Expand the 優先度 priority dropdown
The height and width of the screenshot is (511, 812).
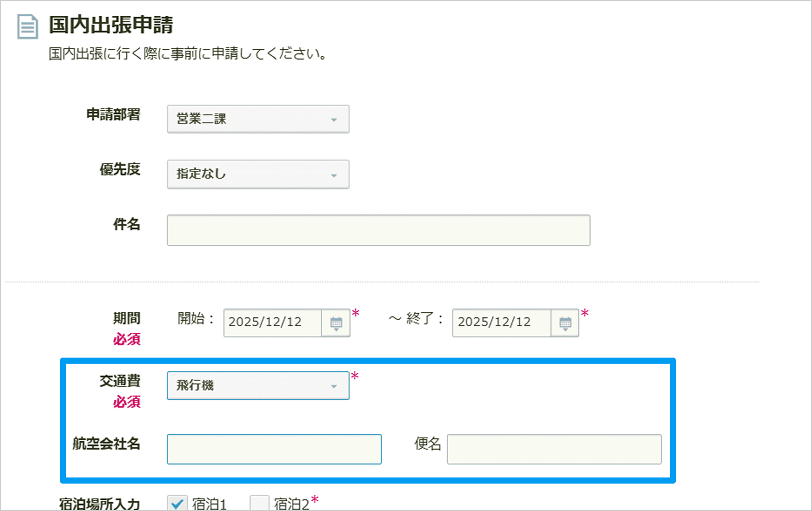click(x=258, y=174)
